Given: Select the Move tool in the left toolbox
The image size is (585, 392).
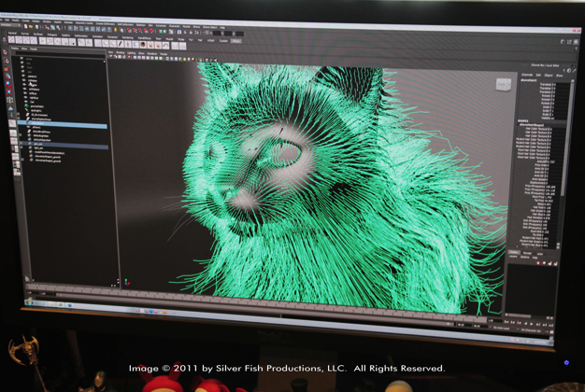Looking at the screenshot, I should click(x=6, y=75).
